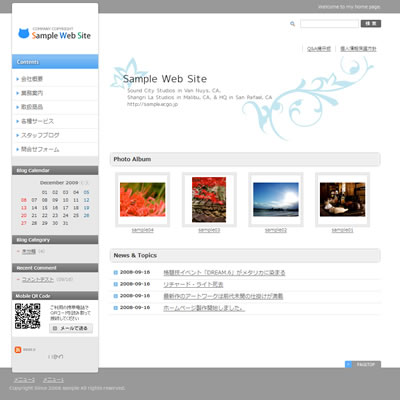Select date 20 in Blog Calendar
This screenshot has width=400, height=400.
click(x=24, y=215)
